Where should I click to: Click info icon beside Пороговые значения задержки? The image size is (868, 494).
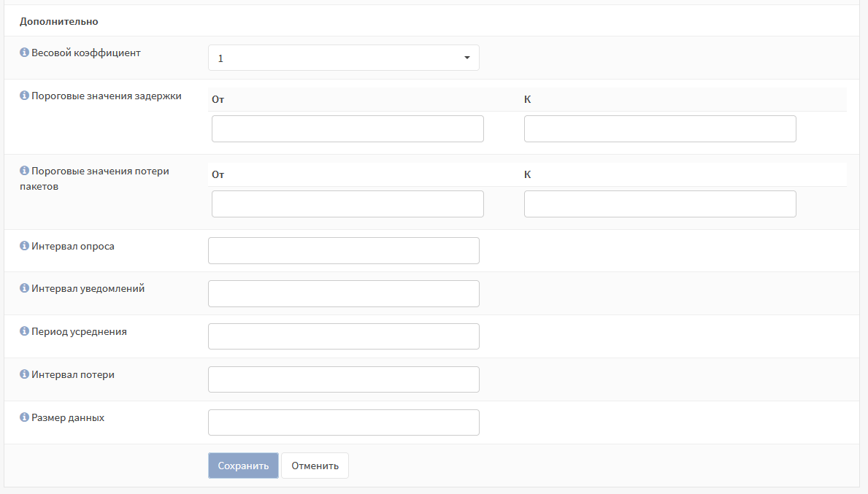[x=24, y=96]
